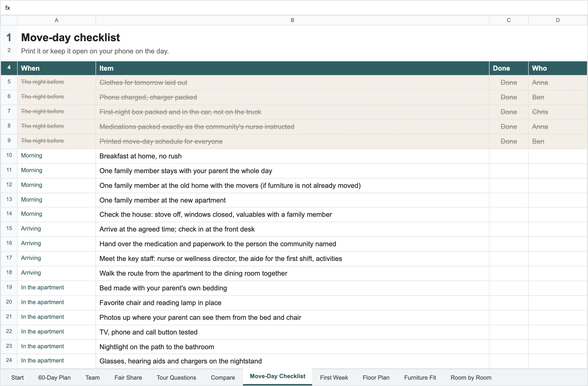Go to the Room by Room tab
588x386 pixels.
[x=471, y=378]
